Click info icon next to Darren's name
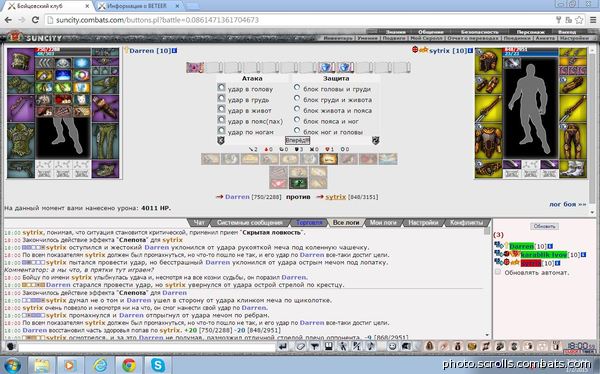 tap(174, 51)
